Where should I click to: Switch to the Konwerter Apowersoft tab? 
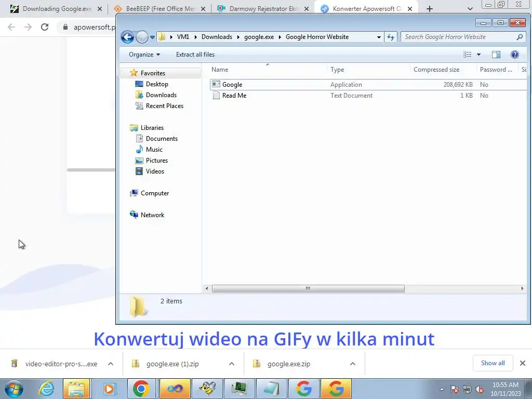tap(366, 9)
